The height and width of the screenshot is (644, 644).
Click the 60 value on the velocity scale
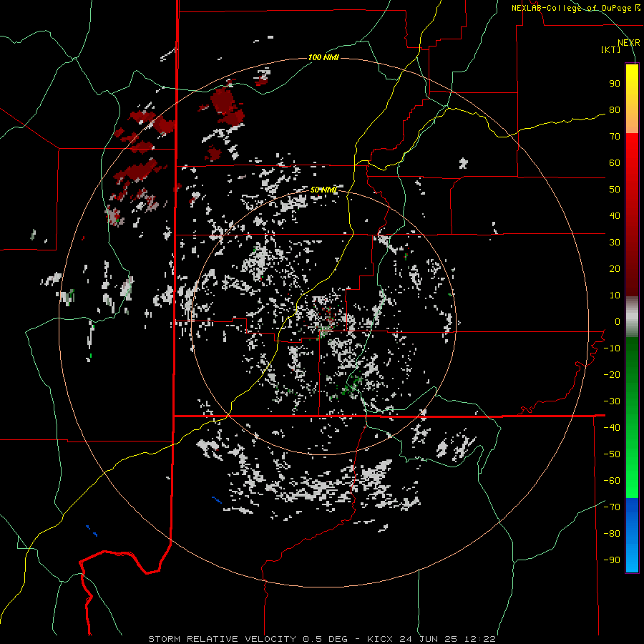coord(615,163)
